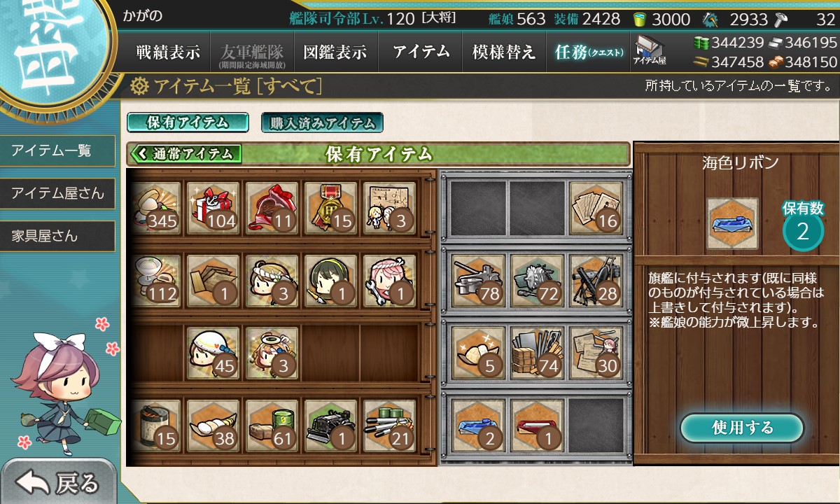This screenshot has height=504, width=840.
Task: Select the gift box item with count 104
Action: pos(213,208)
